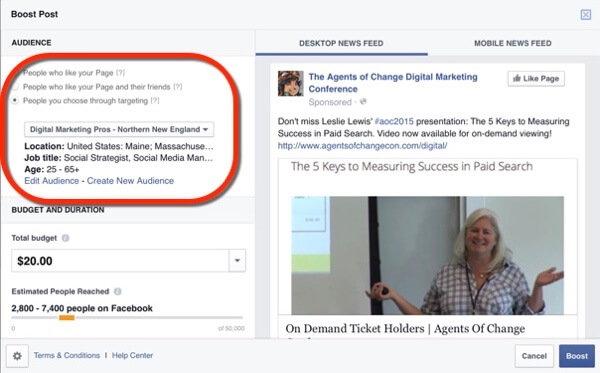Click Edit Audience link

pyautogui.click(x=52, y=181)
